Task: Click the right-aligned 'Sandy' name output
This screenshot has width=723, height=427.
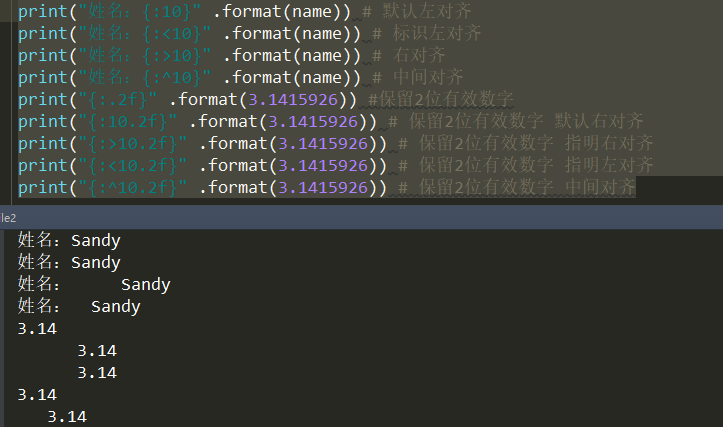Action: (145, 284)
